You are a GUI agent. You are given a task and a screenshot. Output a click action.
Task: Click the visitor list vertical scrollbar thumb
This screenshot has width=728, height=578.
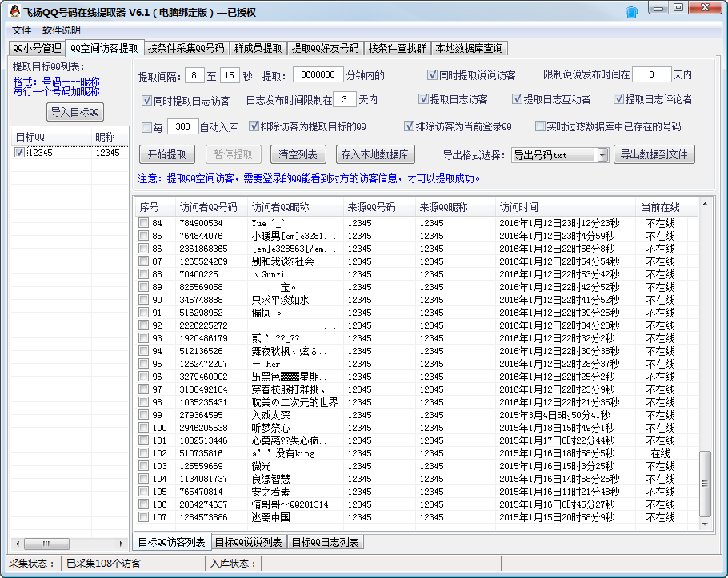(x=705, y=484)
